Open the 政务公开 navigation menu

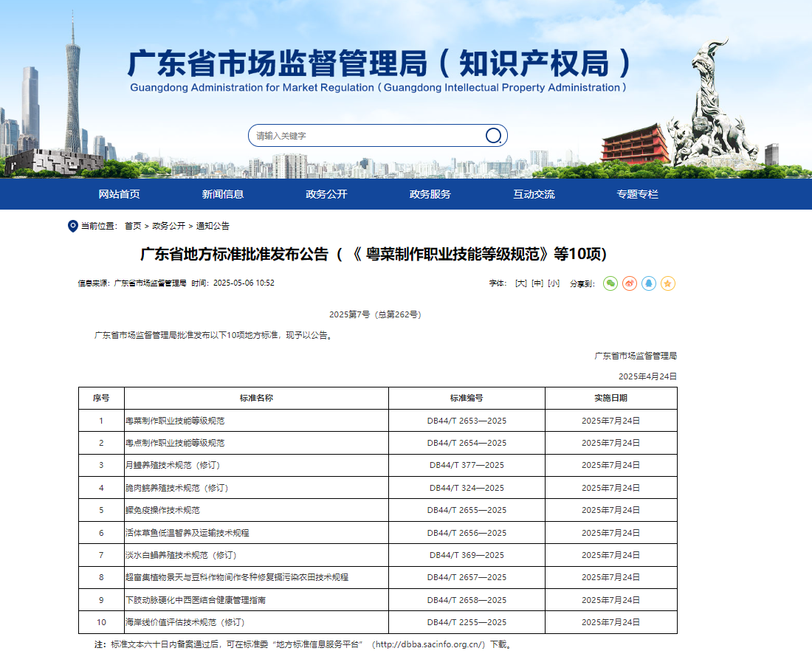tap(326, 194)
